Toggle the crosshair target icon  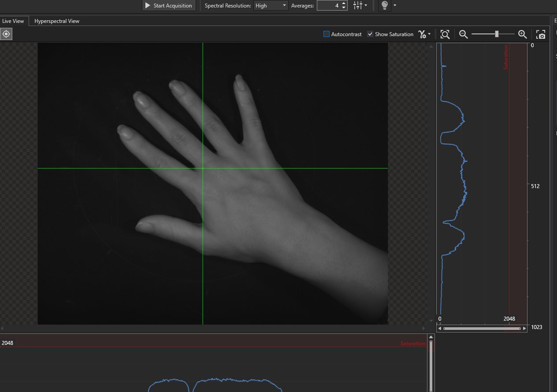(x=6, y=34)
